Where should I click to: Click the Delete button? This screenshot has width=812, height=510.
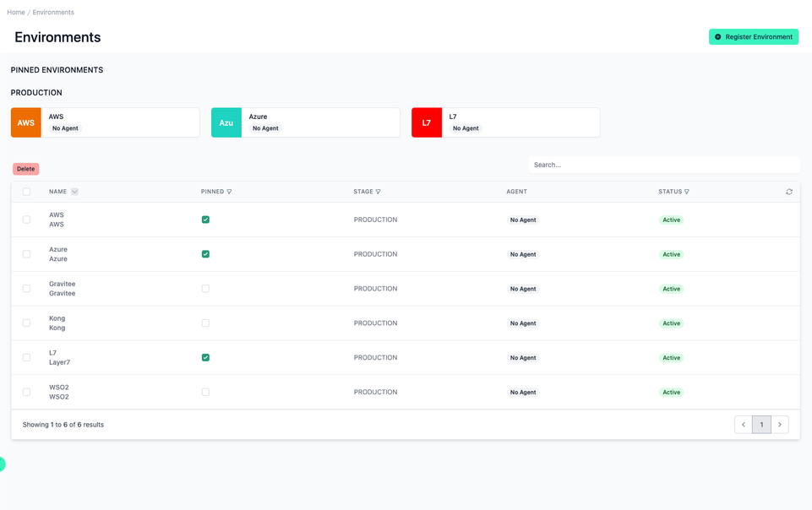25,169
